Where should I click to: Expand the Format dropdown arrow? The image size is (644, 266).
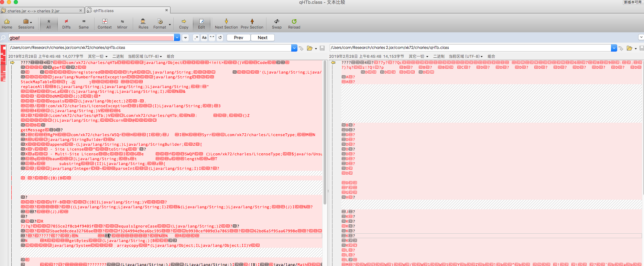tap(170, 24)
